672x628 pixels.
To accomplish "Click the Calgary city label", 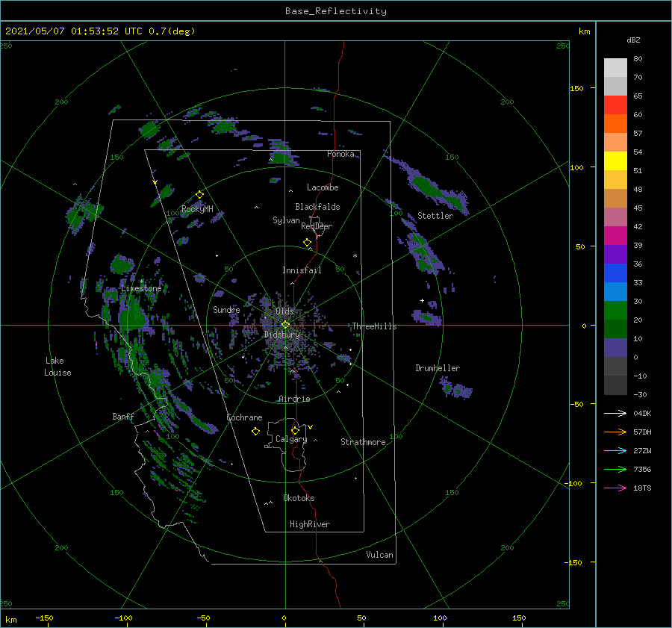I will [291, 439].
